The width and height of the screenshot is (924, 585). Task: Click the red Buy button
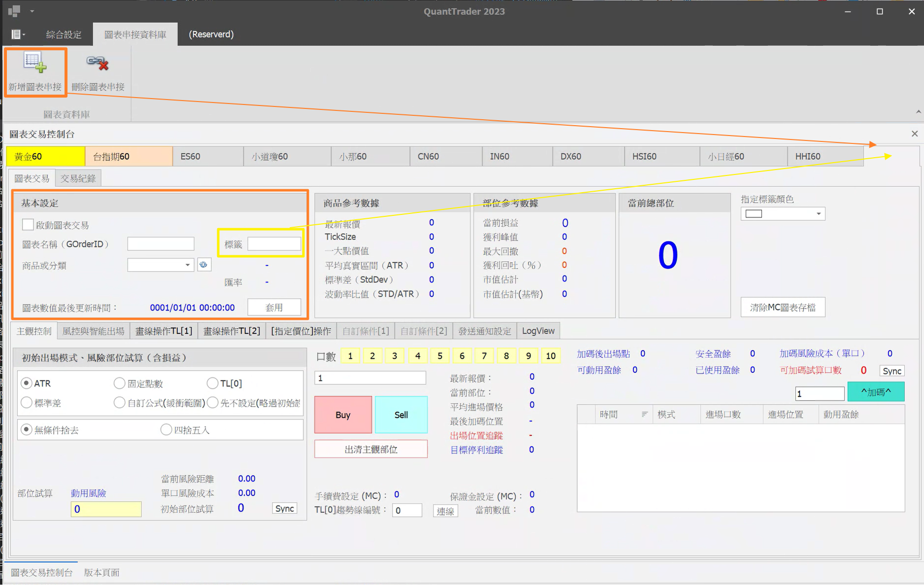343,414
